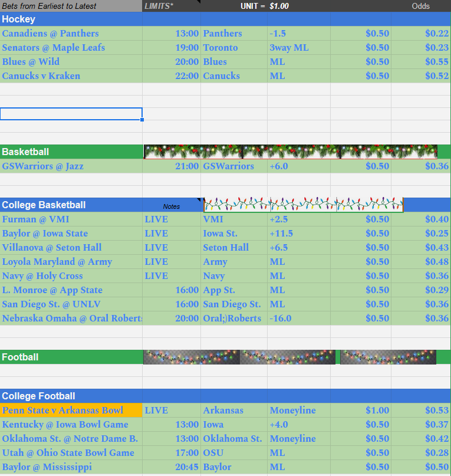This screenshot has width=451, height=476.
Task: Click the +6.0 spread for GSWarriors
Action: 299,166
